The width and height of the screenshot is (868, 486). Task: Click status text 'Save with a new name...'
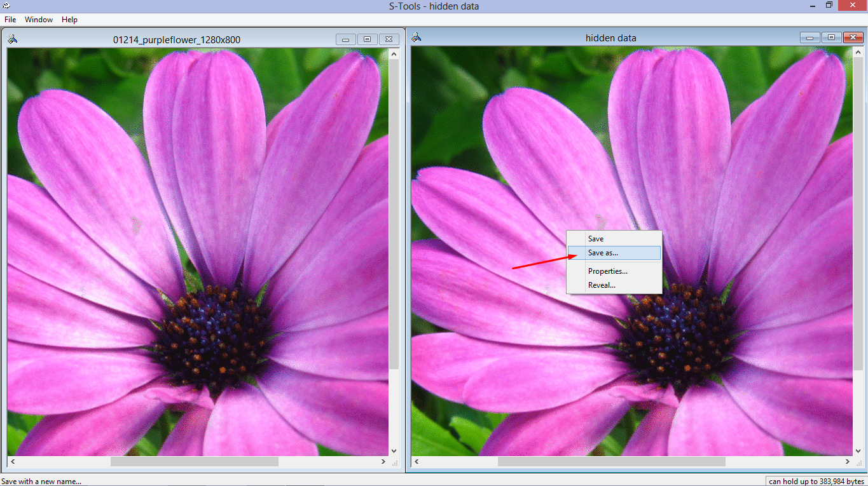(x=41, y=482)
